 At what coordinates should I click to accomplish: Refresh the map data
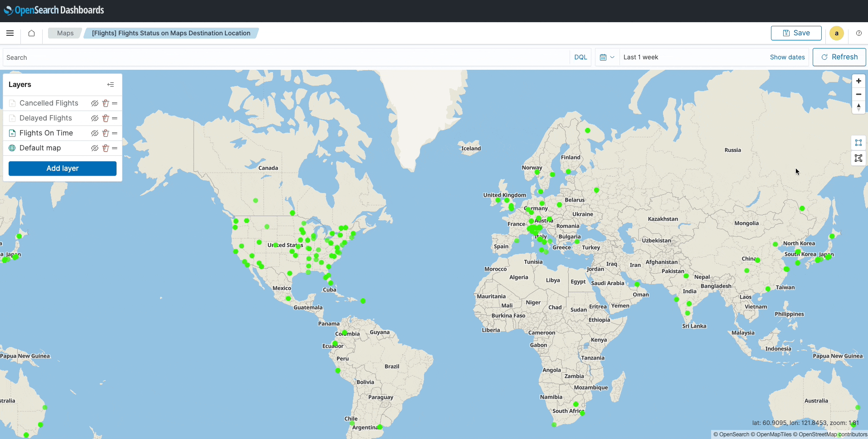(839, 57)
